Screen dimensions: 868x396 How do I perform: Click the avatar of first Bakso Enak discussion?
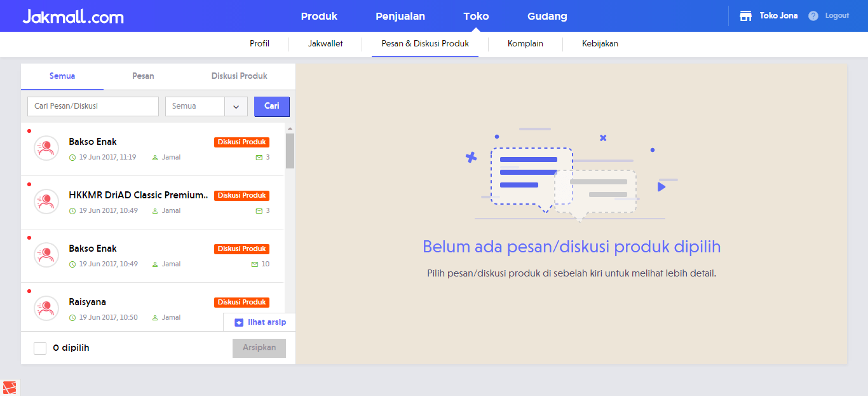point(46,148)
